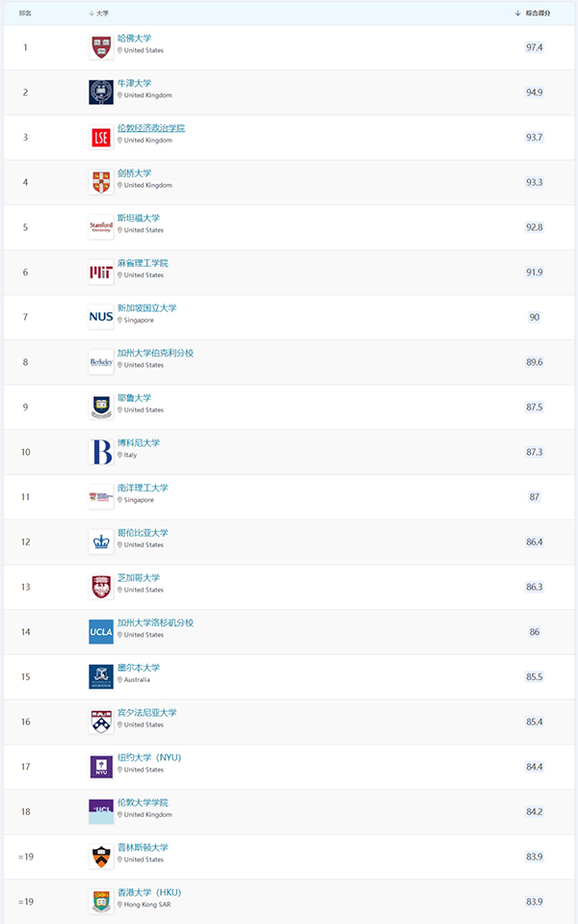Image resolution: width=578 pixels, height=924 pixels.
Task: Click the NUS logo icon
Action: click(101, 317)
